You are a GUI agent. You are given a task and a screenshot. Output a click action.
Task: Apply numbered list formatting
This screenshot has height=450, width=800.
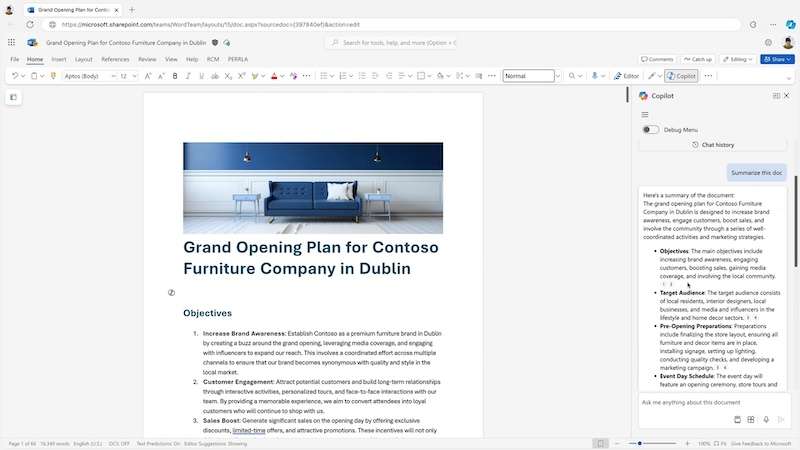[x=343, y=76]
